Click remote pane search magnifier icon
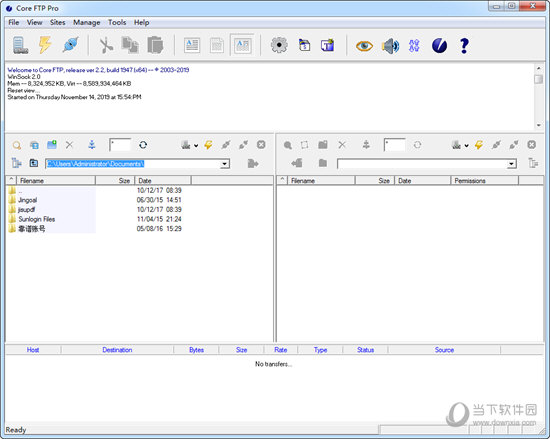This screenshot has height=439, width=550. coord(288,145)
